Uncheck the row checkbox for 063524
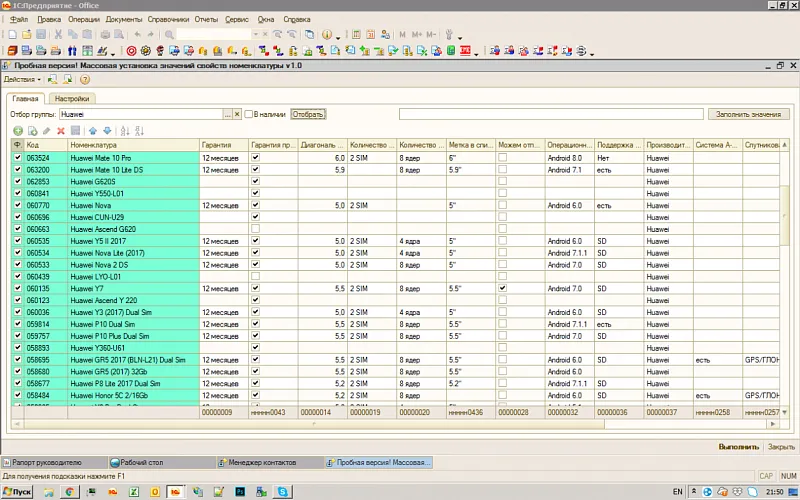 coord(18,158)
